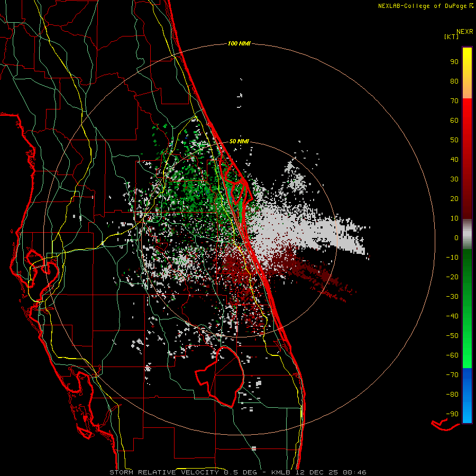Click the positive 40 legend value
The height and width of the screenshot is (476, 476).
click(x=454, y=159)
